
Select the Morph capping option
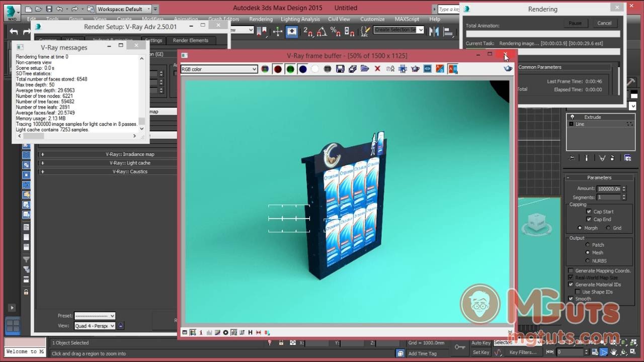point(580,228)
